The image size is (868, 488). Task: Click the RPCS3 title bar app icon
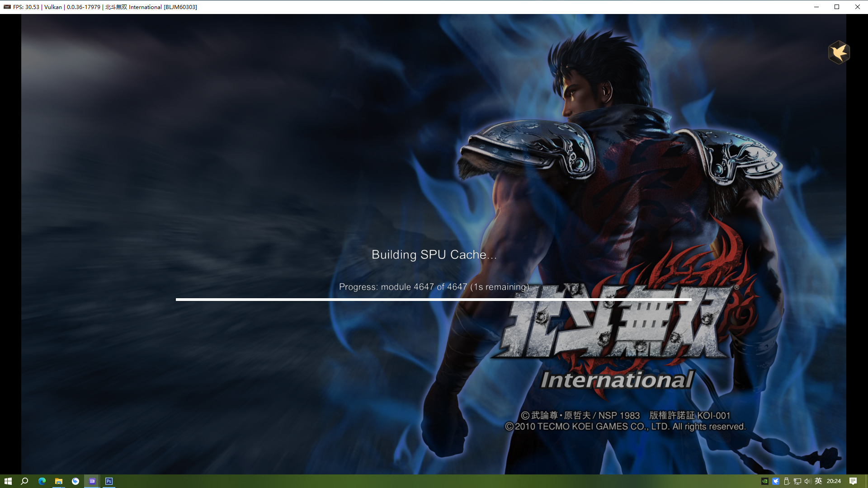coord(7,7)
